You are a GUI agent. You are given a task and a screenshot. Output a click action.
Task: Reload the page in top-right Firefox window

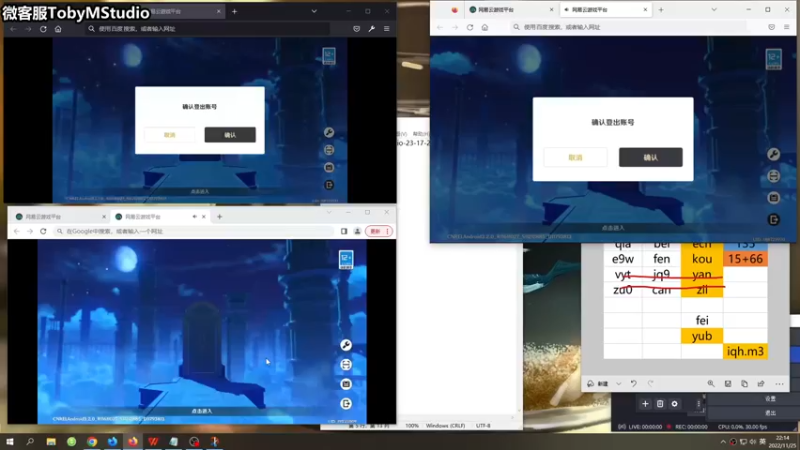470,27
